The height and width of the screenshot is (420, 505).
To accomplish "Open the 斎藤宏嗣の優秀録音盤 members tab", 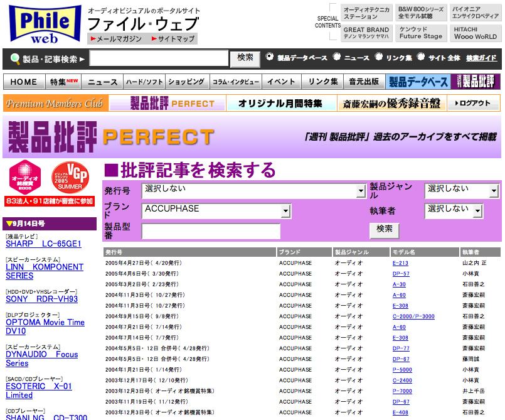I will pos(391,103).
